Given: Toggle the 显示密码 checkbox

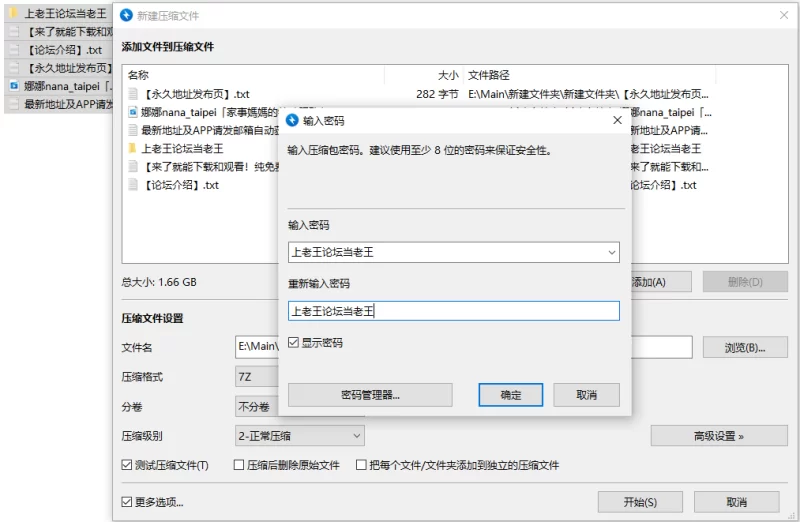Looking at the screenshot, I should click(293, 342).
